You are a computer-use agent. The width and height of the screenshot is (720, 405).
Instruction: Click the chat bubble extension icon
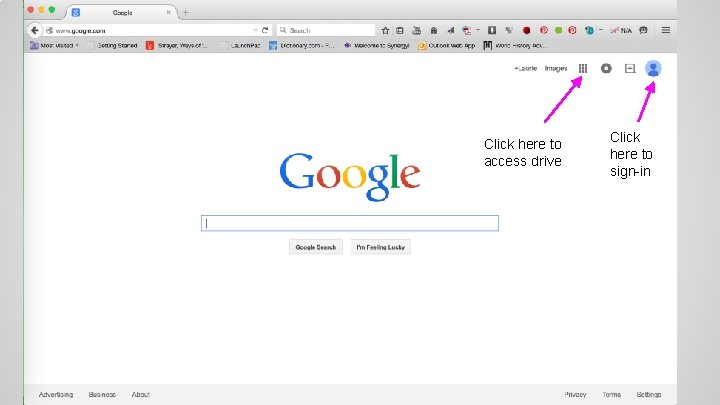click(x=643, y=30)
